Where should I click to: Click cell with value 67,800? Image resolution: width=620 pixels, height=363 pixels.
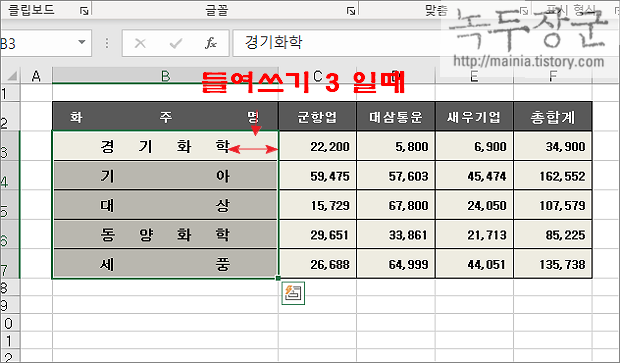pos(396,205)
